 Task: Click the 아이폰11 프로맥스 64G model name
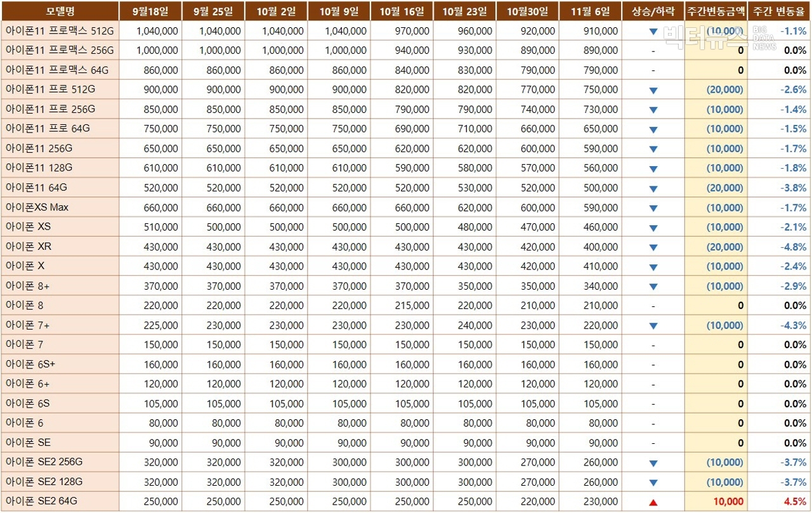point(58,70)
